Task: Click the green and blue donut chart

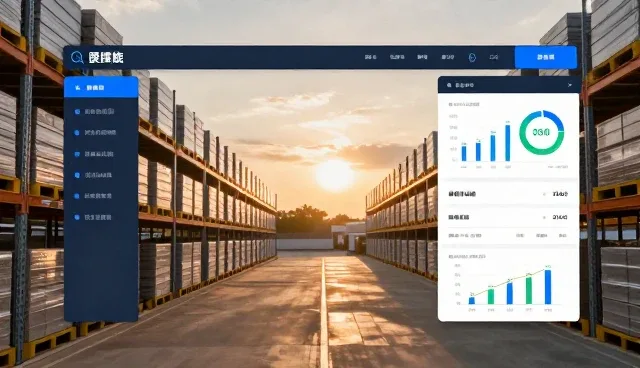Action: click(542, 132)
